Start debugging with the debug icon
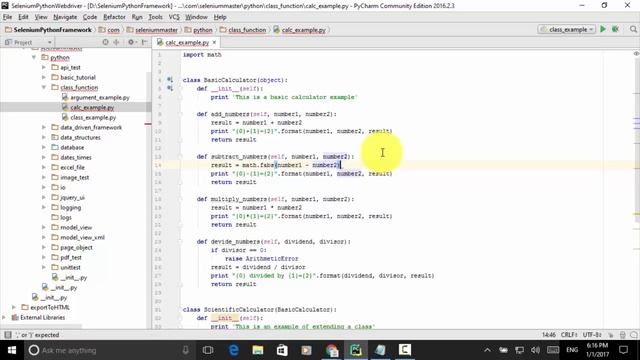The height and width of the screenshot is (360, 640). click(616, 29)
